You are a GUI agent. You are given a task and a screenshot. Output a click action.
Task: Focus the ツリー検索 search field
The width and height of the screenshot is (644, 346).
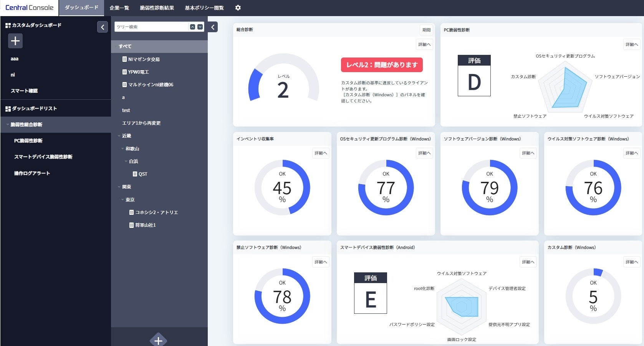[x=151, y=27]
